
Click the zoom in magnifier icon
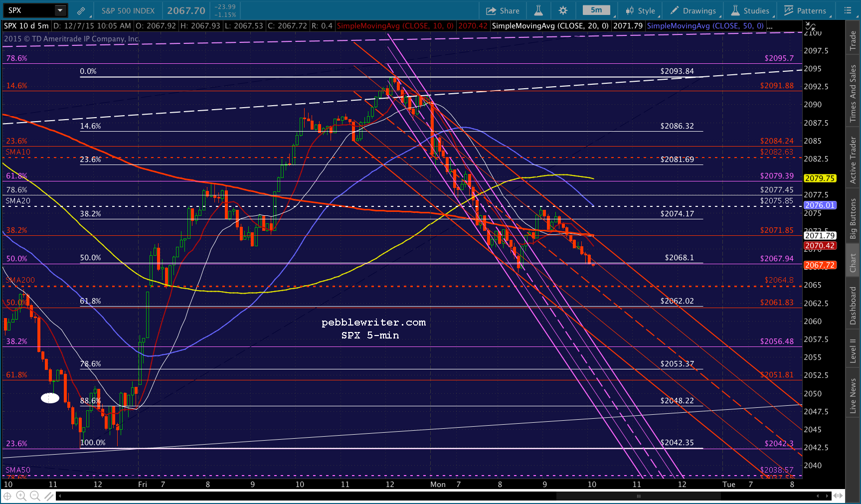(21, 496)
